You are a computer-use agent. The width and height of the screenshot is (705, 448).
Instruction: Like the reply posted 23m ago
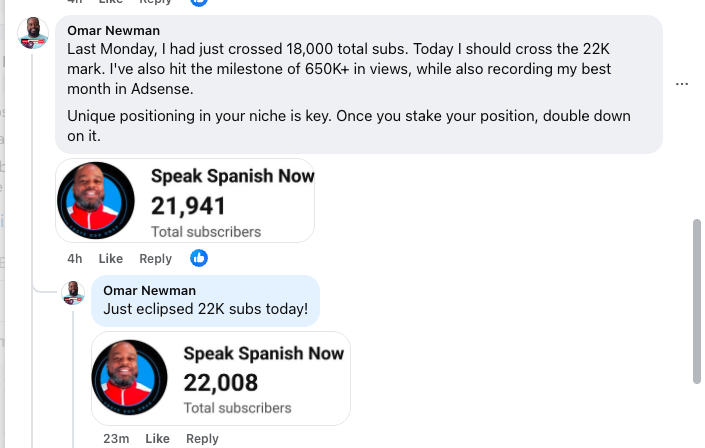click(157, 439)
